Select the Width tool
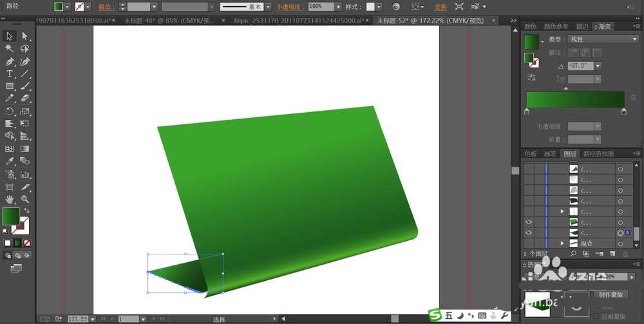644x324 pixels. click(10, 124)
